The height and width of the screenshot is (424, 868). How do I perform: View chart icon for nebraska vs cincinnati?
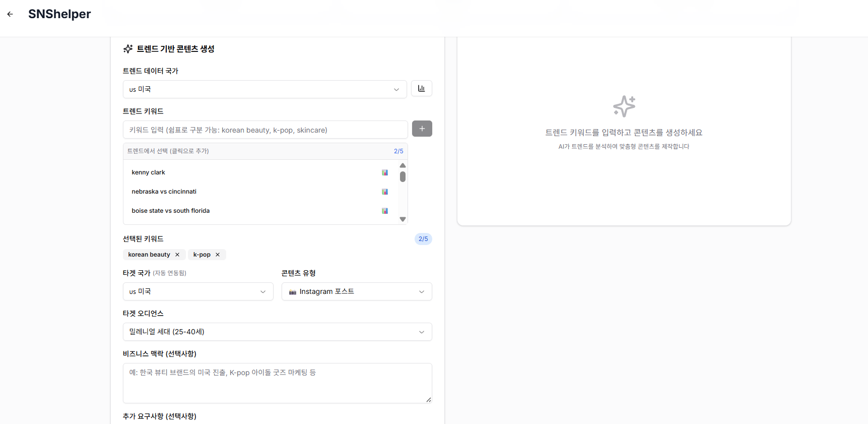coord(385,192)
